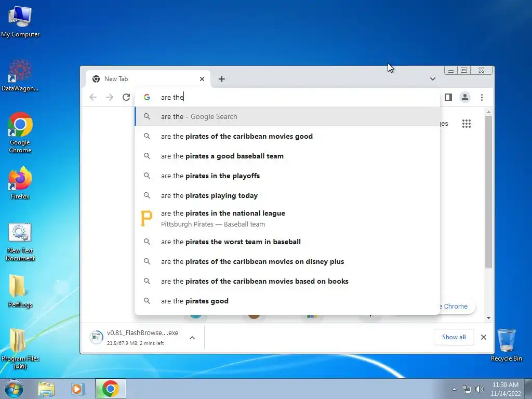This screenshot has width=532, height=399.
Task: Open Windows Explorer from taskbar
Action: 46,389
